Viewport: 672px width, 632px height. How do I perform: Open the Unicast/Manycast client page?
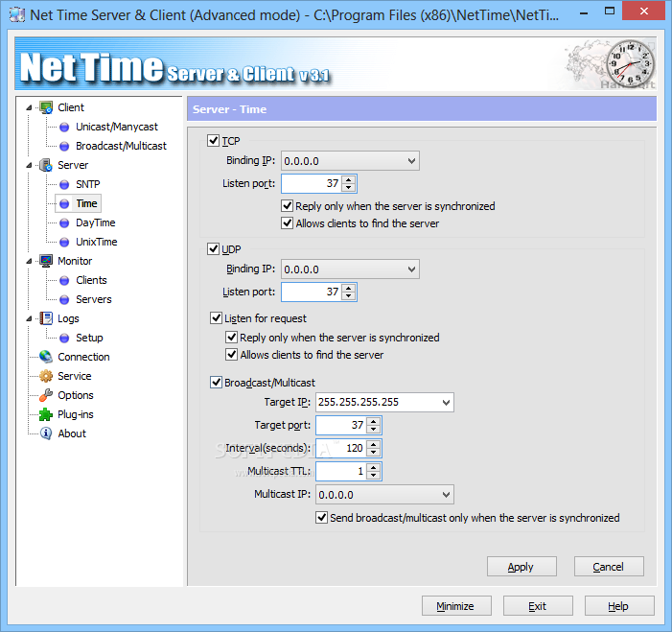(117, 127)
